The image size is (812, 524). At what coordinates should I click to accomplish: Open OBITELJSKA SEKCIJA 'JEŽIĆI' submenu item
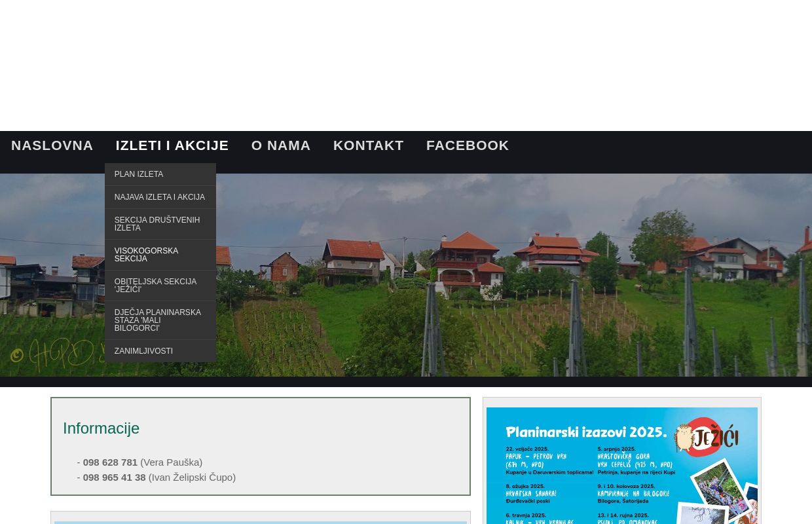(x=155, y=286)
